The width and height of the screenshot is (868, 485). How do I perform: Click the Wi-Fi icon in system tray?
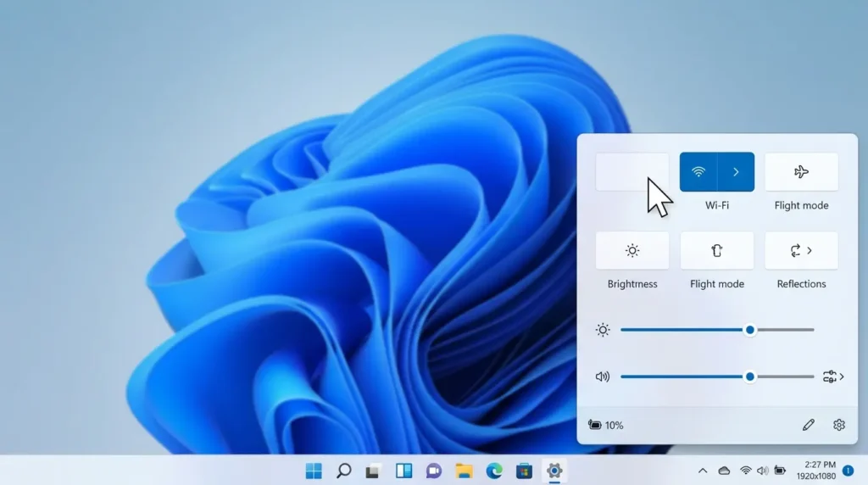[746, 471]
